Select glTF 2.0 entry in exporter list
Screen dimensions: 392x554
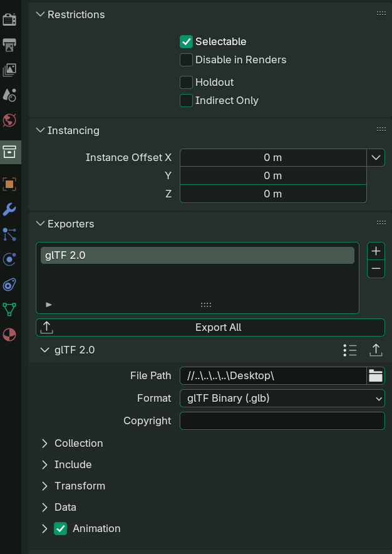(197, 256)
